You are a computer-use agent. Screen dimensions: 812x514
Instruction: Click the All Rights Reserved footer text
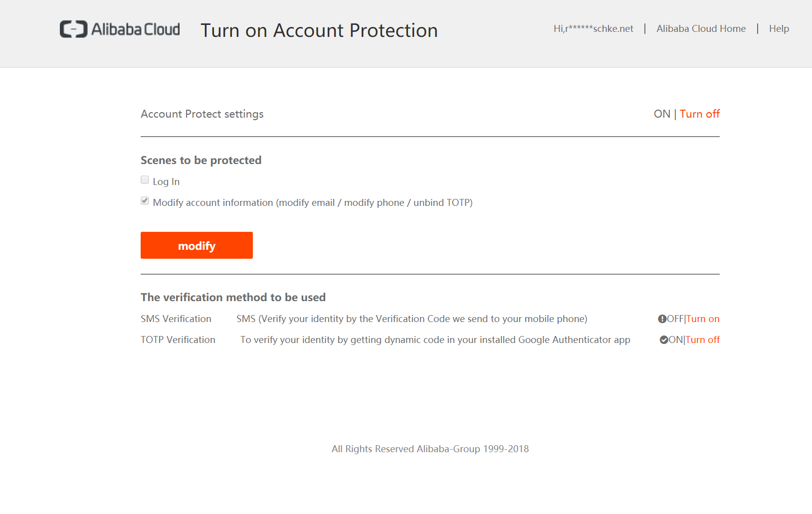(x=430, y=449)
